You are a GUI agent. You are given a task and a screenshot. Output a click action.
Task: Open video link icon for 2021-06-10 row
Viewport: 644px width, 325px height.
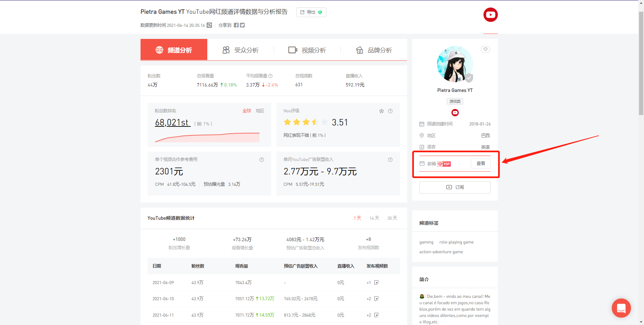[x=376, y=299]
